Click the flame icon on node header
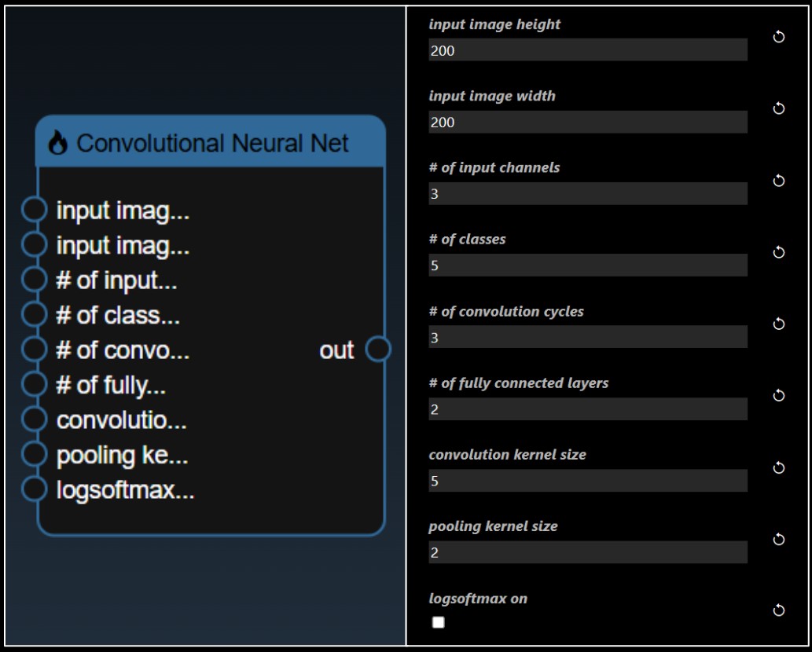The image size is (812, 652). coord(57,143)
